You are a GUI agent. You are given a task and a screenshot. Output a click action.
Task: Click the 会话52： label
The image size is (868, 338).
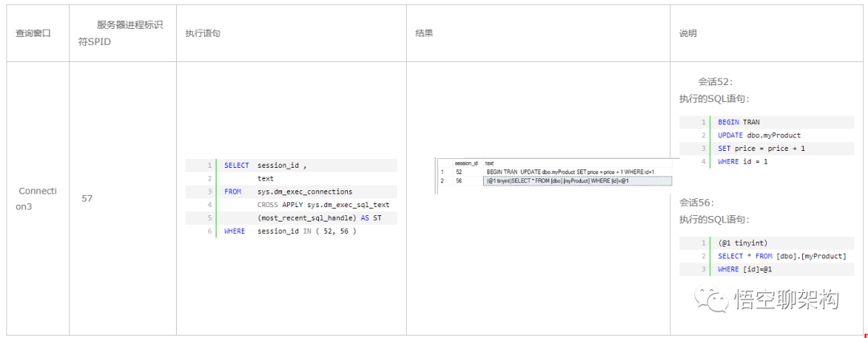pos(715,81)
